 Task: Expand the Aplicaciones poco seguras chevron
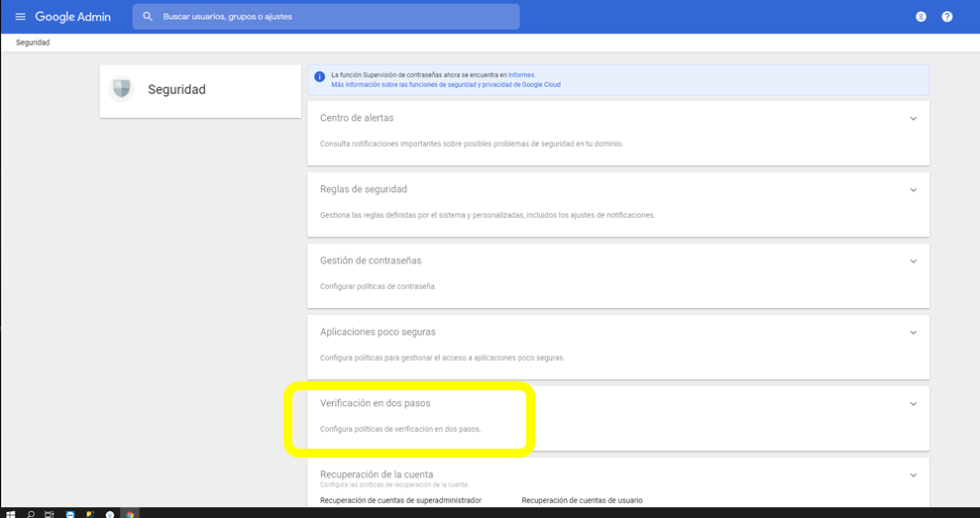914,333
